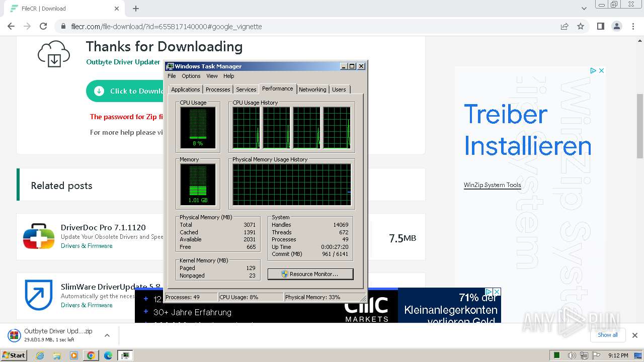Image resolution: width=644 pixels, height=362 pixels.
Task: Open the WinZip System Tools link
Action: point(492,185)
